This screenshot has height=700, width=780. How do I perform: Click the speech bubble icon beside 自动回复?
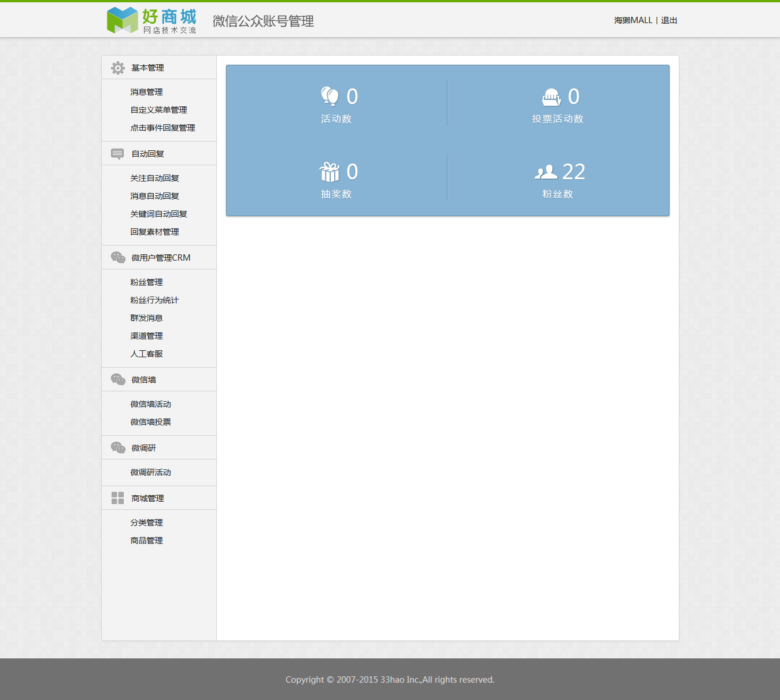pyautogui.click(x=117, y=154)
